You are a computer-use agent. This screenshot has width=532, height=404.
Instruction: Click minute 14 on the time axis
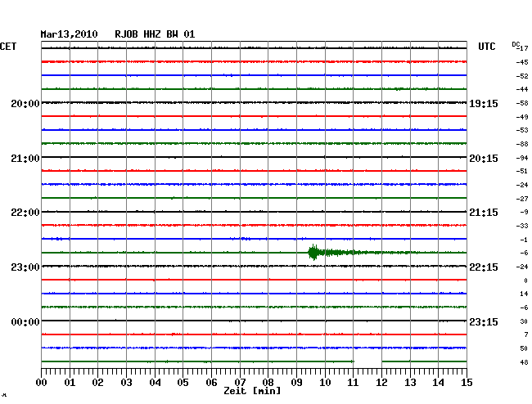pyautogui.click(x=438, y=382)
